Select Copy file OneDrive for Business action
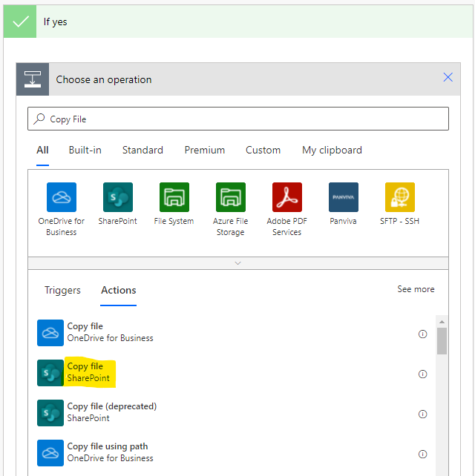 tap(232, 333)
